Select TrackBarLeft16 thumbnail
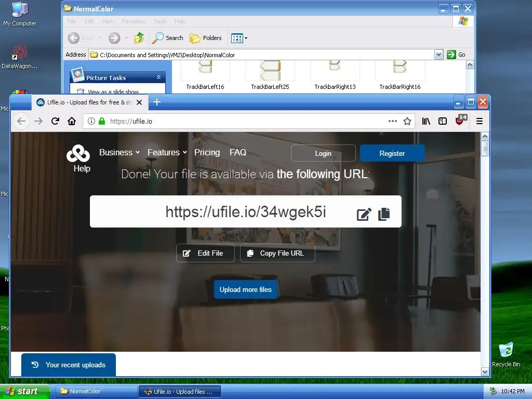The image size is (532, 399). [x=205, y=75]
